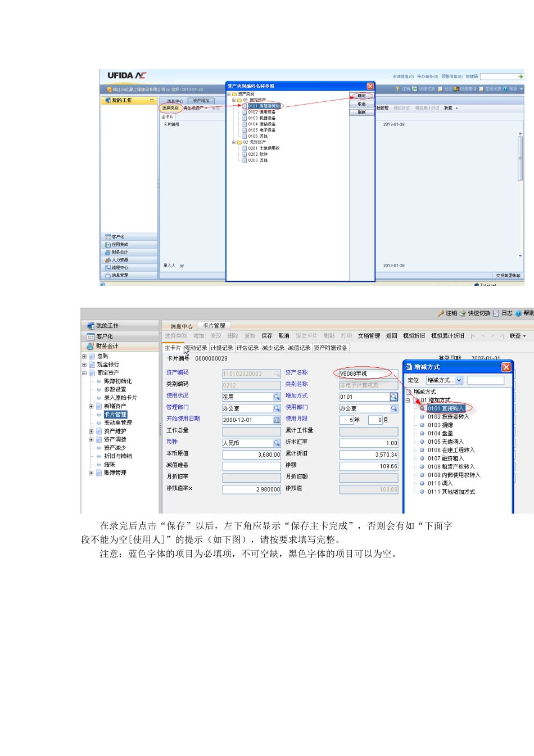Viewport: 534px width, 756px height.
Task: Close the 增减方式 dialog
Action: click(506, 367)
